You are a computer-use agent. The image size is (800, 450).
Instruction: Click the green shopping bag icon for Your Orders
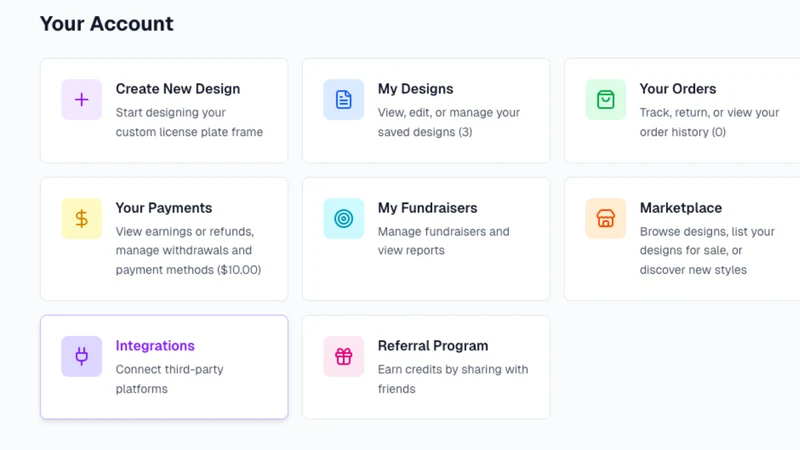(x=606, y=99)
